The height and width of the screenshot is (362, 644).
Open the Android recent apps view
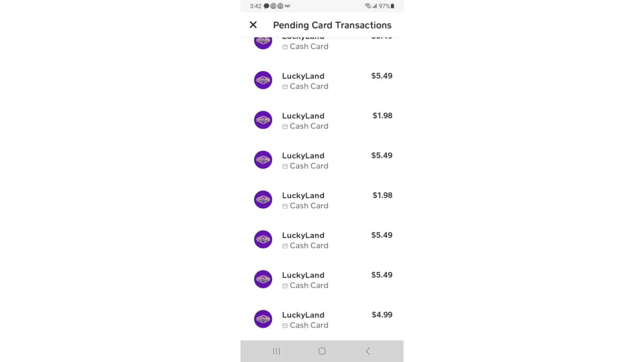coord(276,351)
